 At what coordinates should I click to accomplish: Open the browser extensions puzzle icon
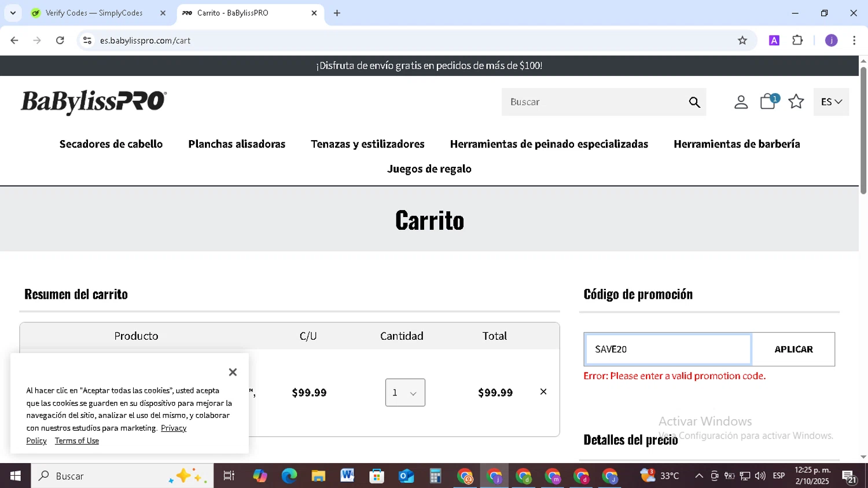(797, 41)
